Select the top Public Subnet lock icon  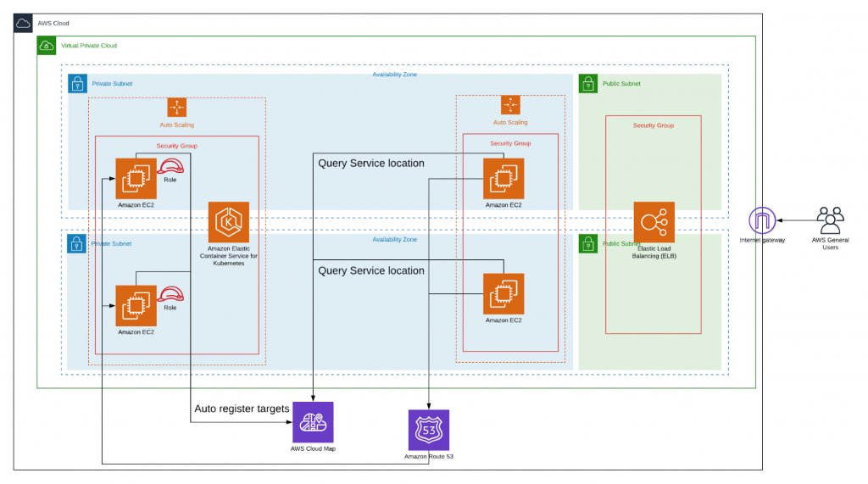coord(588,84)
